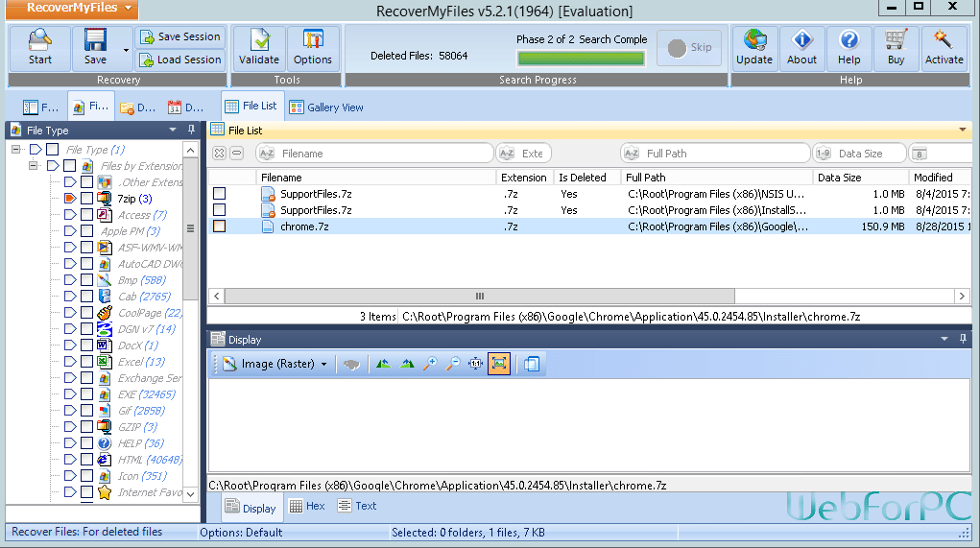The width and height of the screenshot is (980, 548).
Task: Click the Full Path filter input field
Action: [x=715, y=154]
